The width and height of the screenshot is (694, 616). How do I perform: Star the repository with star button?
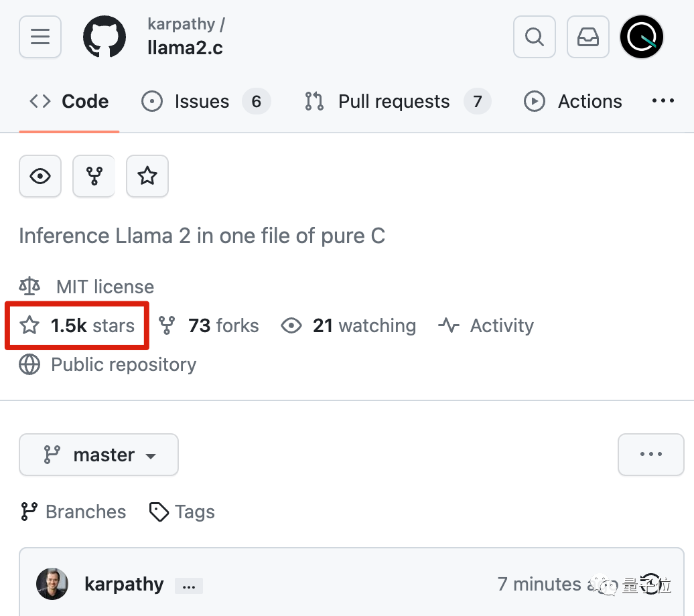pos(147,176)
